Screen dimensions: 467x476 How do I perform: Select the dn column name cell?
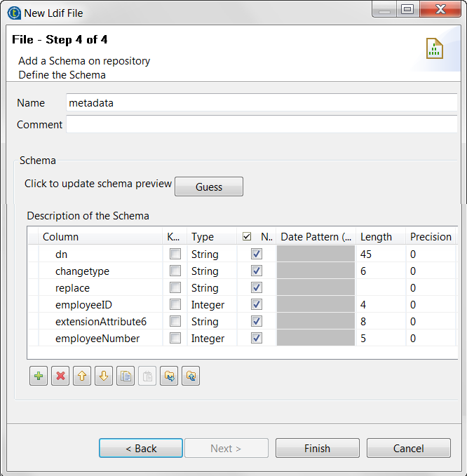(x=100, y=254)
